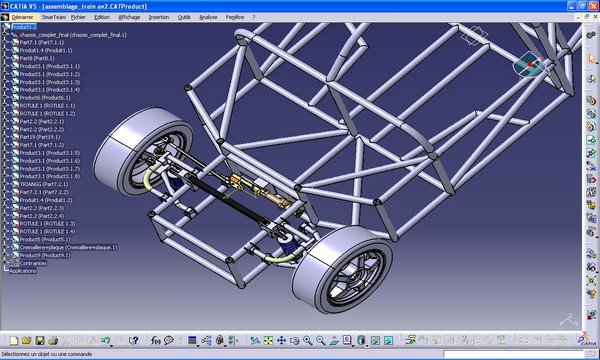Screen dimensions: 600x360
Task: Expand the chassis_complet_final tree node
Action: click(5, 35)
